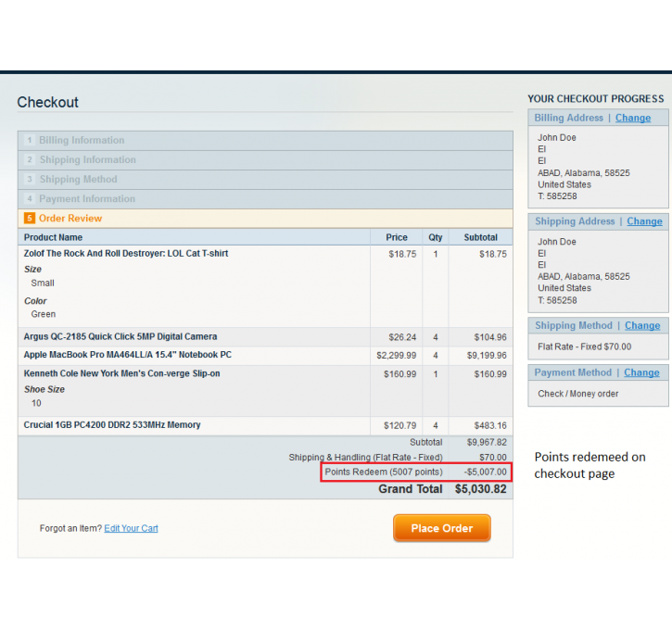This screenshot has height=630, width=672.
Task: Click the Qty column header
Action: point(436,237)
